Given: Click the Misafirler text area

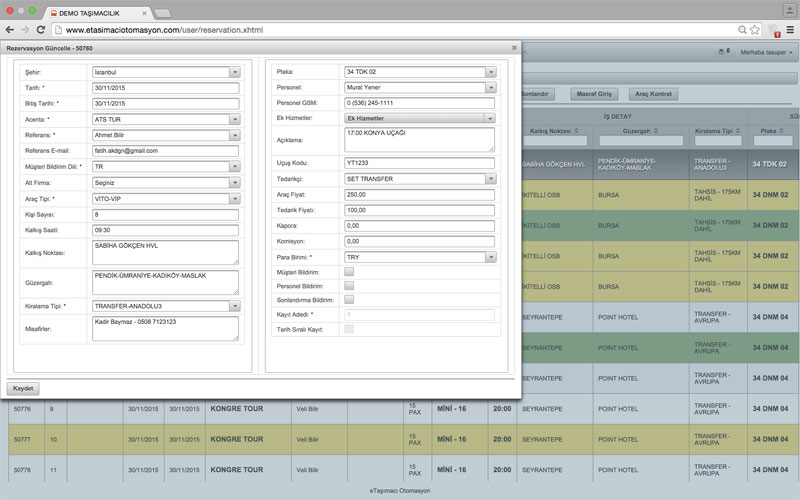Looking at the screenshot, I should tap(165, 329).
